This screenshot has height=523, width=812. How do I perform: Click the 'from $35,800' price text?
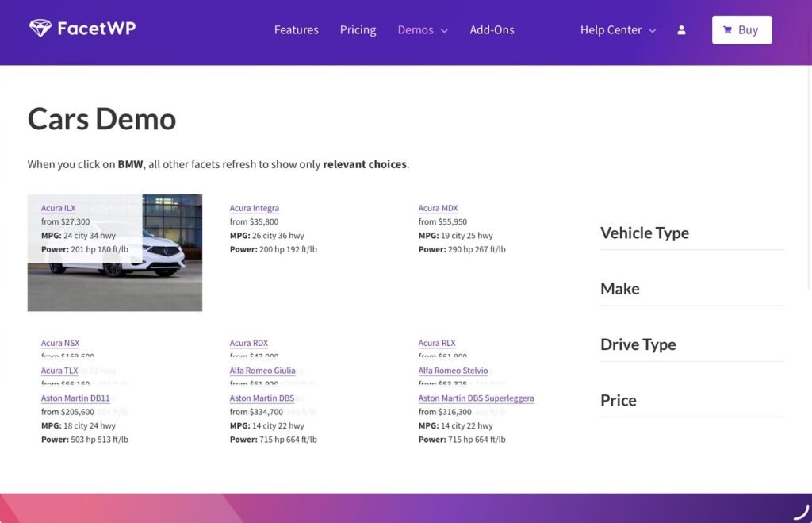(254, 222)
